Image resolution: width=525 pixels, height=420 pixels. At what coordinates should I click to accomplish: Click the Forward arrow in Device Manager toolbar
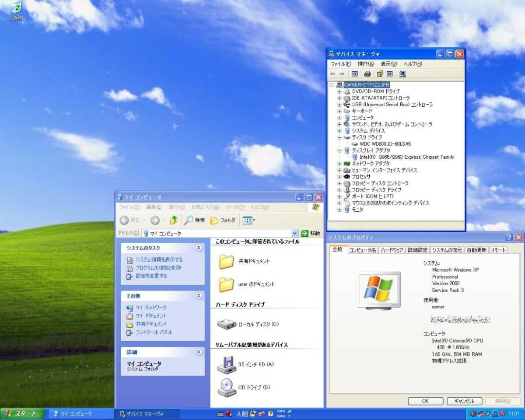point(342,74)
